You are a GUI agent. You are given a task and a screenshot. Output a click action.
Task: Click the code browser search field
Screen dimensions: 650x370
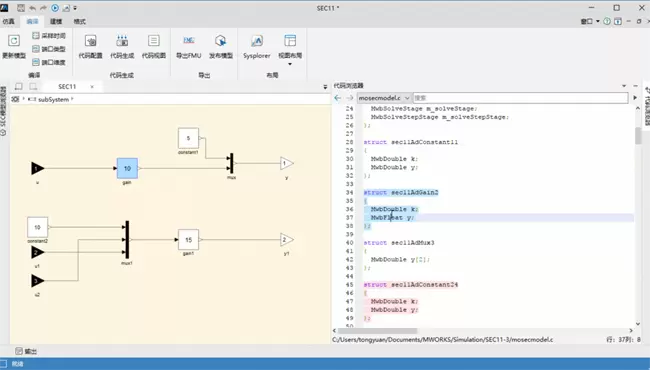(520, 98)
